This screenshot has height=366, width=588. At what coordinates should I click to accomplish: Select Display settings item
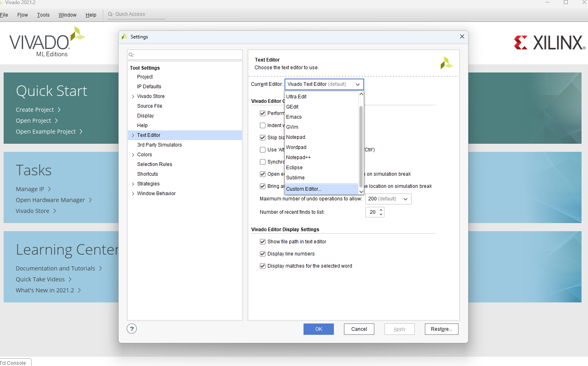tap(145, 116)
